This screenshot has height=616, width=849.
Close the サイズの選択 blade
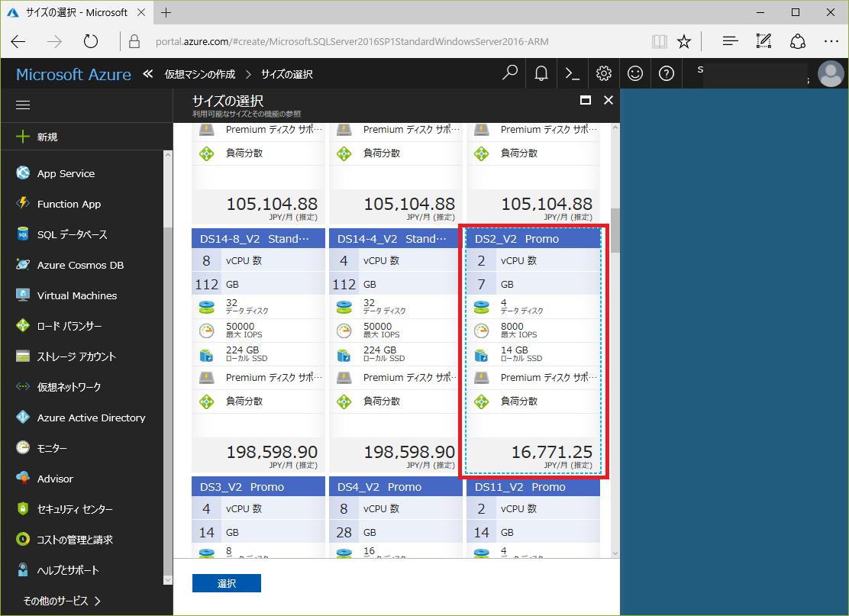[x=608, y=100]
